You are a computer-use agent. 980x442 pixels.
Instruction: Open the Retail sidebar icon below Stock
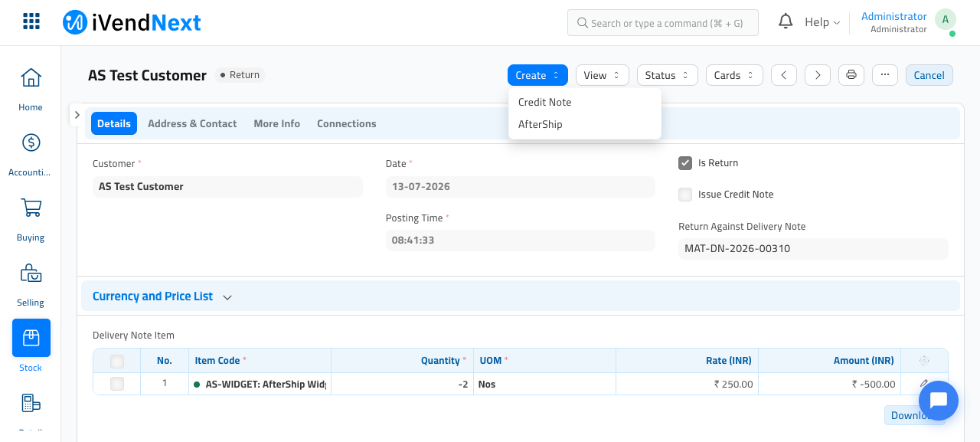coord(31,403)
